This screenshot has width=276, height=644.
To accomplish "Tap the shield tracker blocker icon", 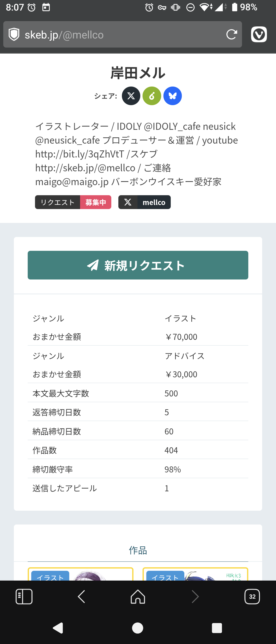I will tap(14, 34).
